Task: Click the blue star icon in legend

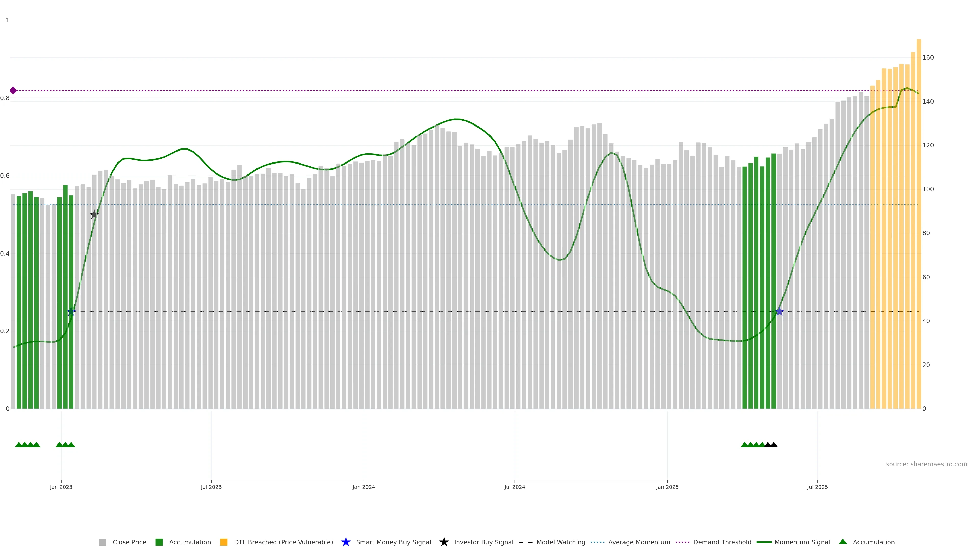Action: point(346,542)
